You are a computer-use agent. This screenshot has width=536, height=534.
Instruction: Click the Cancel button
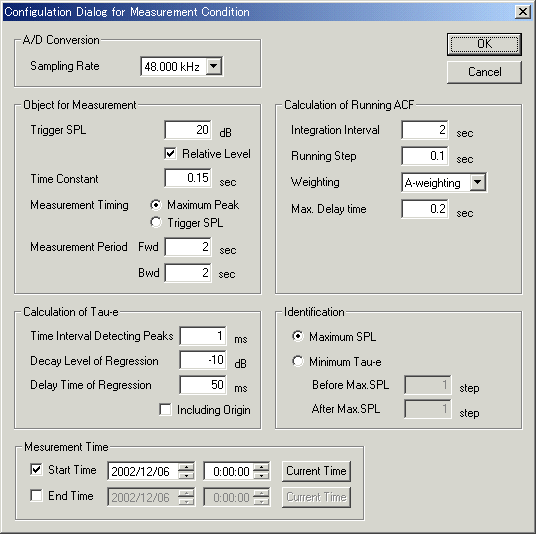484,72
